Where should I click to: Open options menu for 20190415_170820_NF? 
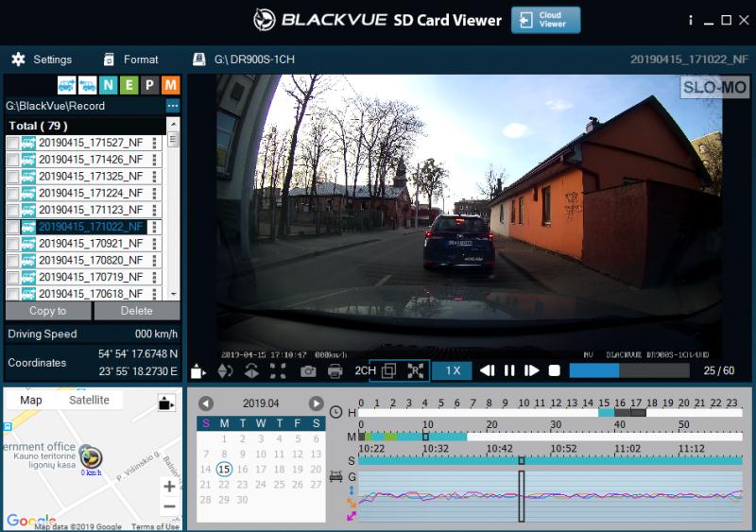click(x=154, y=261)
